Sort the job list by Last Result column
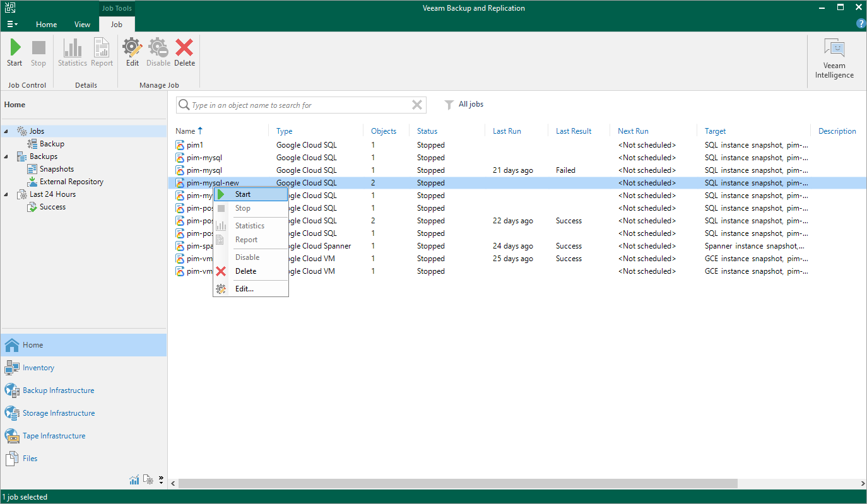The height and width of the screenshot is (504, 867). [574, 131]
